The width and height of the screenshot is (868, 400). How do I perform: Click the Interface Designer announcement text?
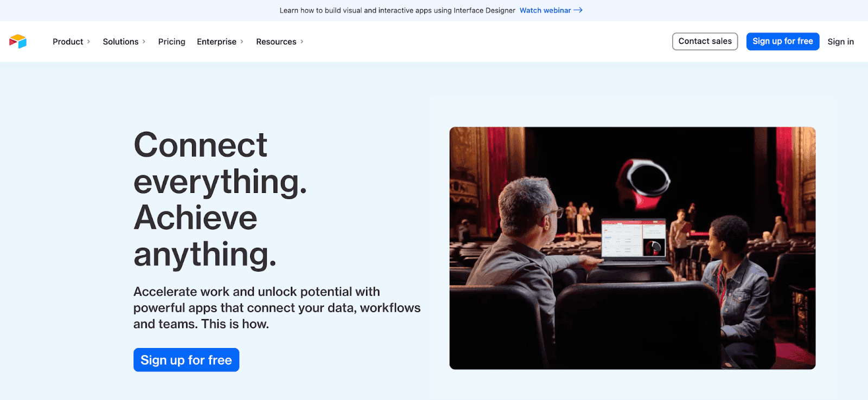(x=397, y=10)
